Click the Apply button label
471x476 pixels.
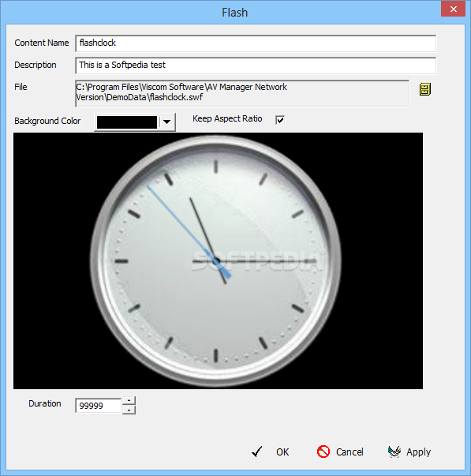tap(418, 452)
